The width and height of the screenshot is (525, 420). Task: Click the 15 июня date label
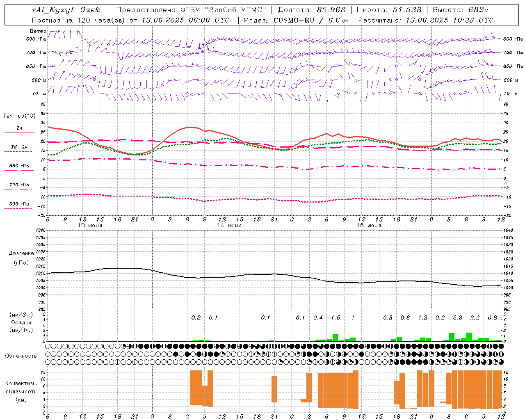[369, 226]
